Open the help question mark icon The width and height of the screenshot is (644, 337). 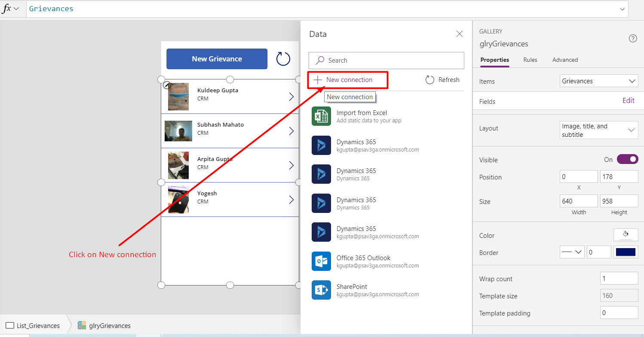click(633, 39)
